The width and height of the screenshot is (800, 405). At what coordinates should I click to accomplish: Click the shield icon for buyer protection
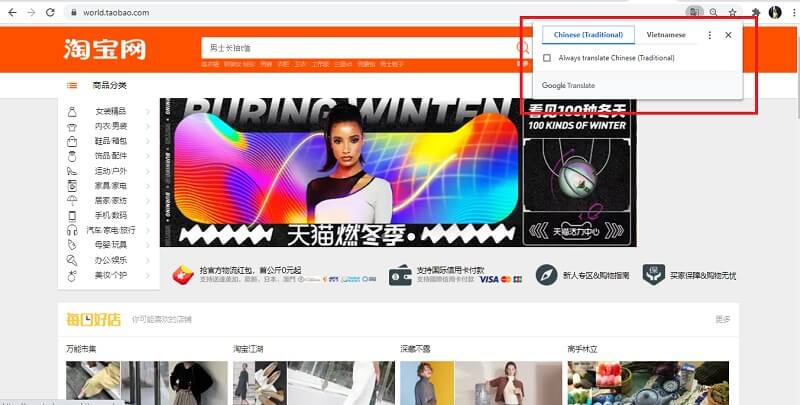(654, 275)
